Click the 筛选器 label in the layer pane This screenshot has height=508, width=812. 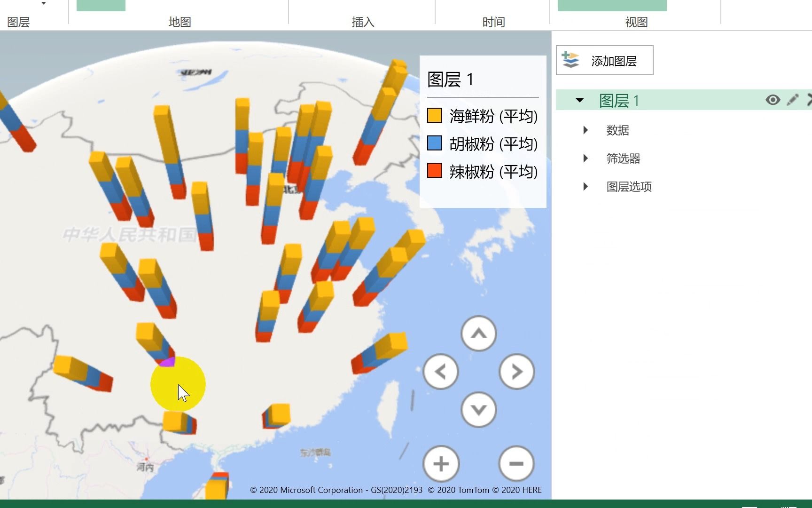[623, 159]
